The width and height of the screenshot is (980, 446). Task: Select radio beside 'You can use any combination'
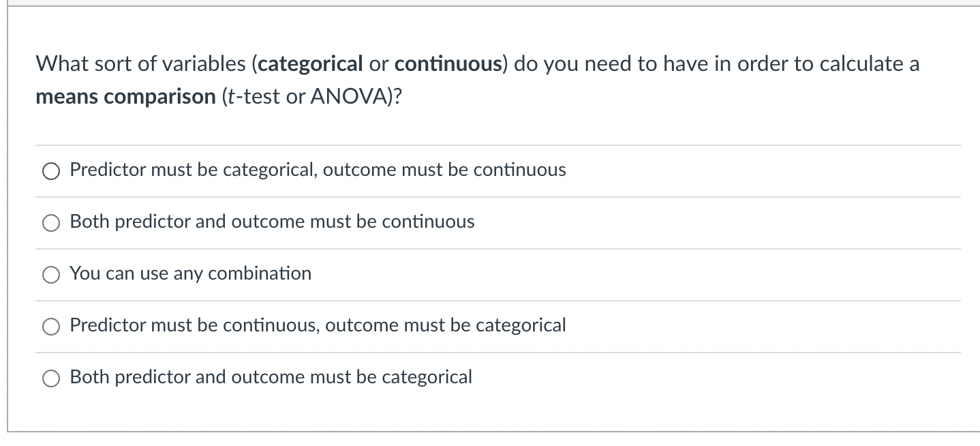pos(50,274)
